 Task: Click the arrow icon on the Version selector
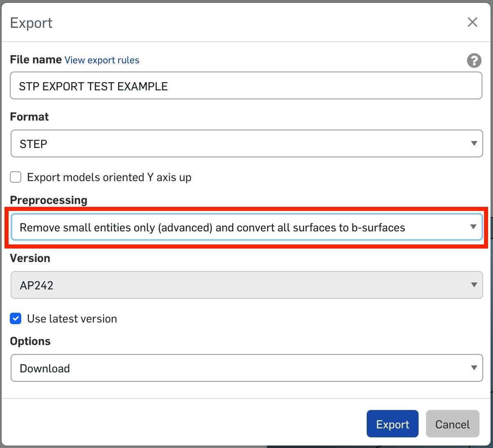pyautogui.click(x=474, y=285)
